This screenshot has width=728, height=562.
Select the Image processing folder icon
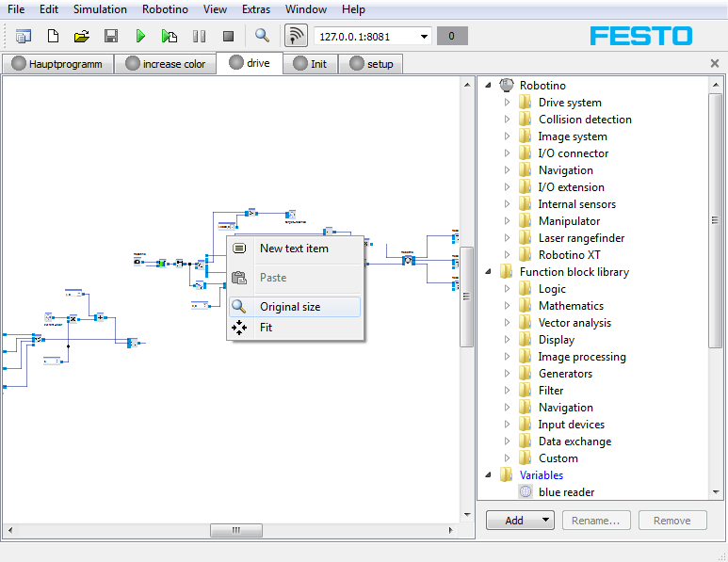[526, 357]
